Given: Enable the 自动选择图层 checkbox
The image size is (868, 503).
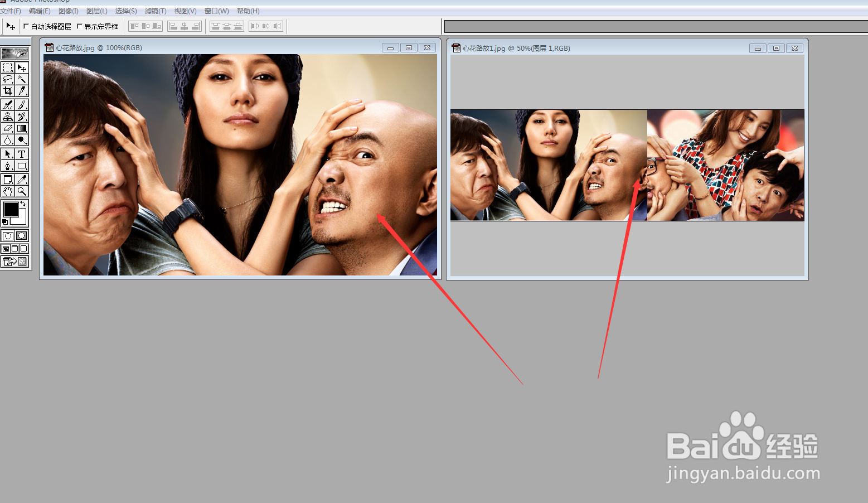Looking at the screenshot, I should [26, 26].
